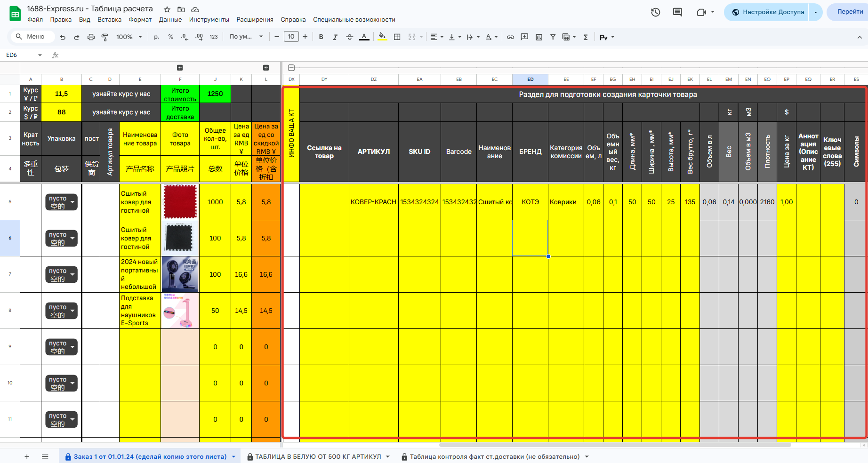Switch to 'ТАБЛИЦА В БЕЛУЮ' sheet tab
Image resolution: width=868 pixels, height=463 pixels.
click(318, 456)
